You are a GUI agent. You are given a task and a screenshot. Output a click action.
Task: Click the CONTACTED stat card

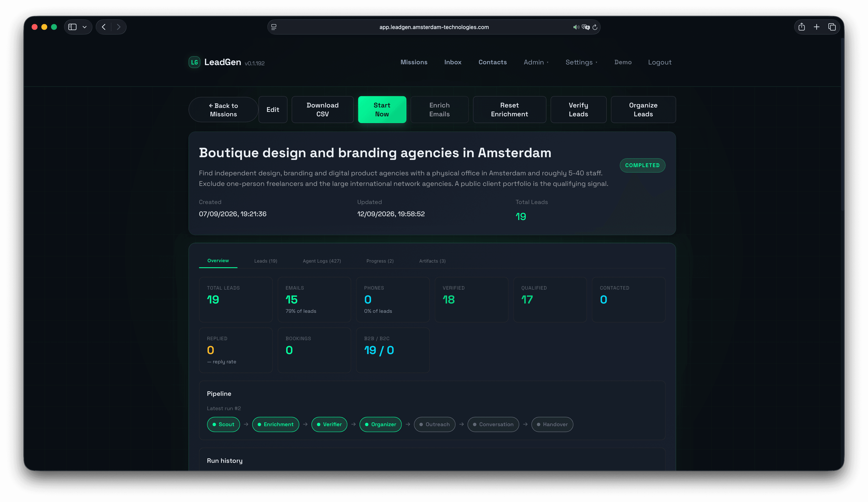[629, 300]
